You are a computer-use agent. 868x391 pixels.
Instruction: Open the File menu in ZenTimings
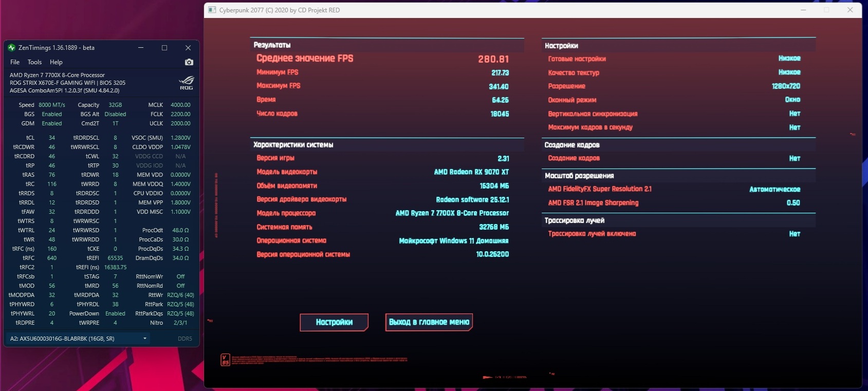(15, 62)
